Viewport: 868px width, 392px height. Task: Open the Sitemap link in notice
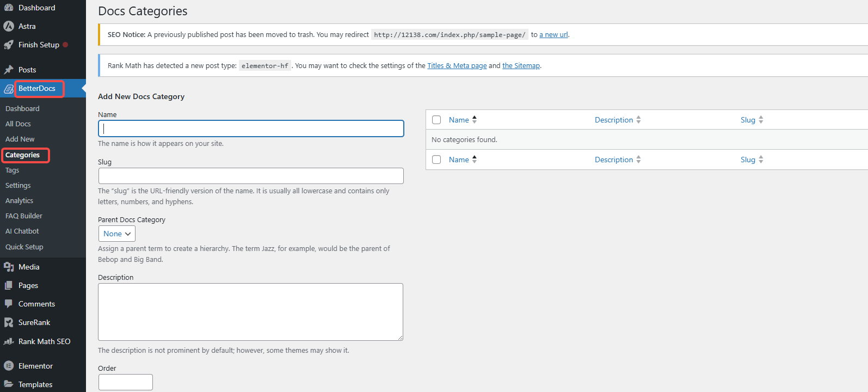click(521, 66)
